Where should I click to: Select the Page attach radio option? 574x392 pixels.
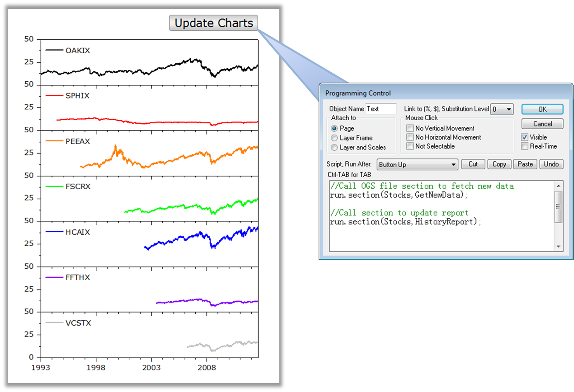334,129
